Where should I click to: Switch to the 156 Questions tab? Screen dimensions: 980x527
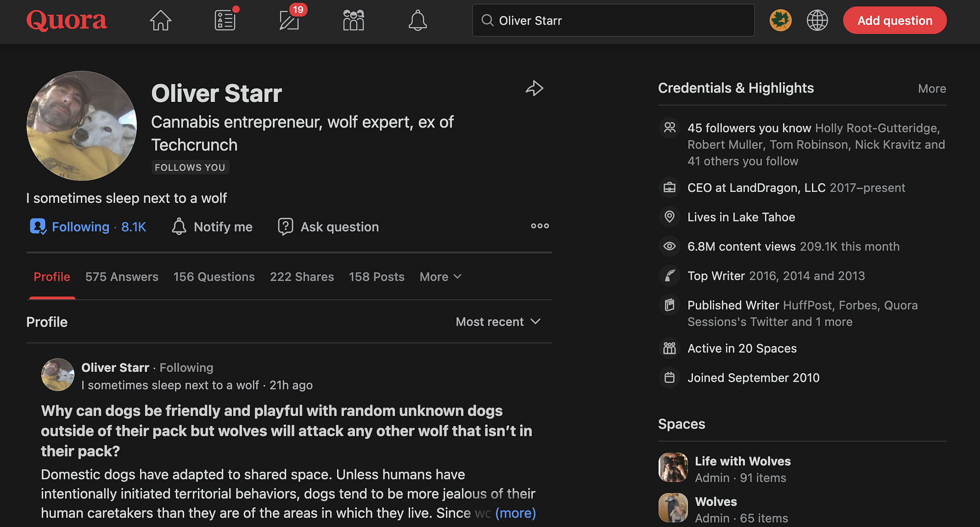tap(214, 277)
